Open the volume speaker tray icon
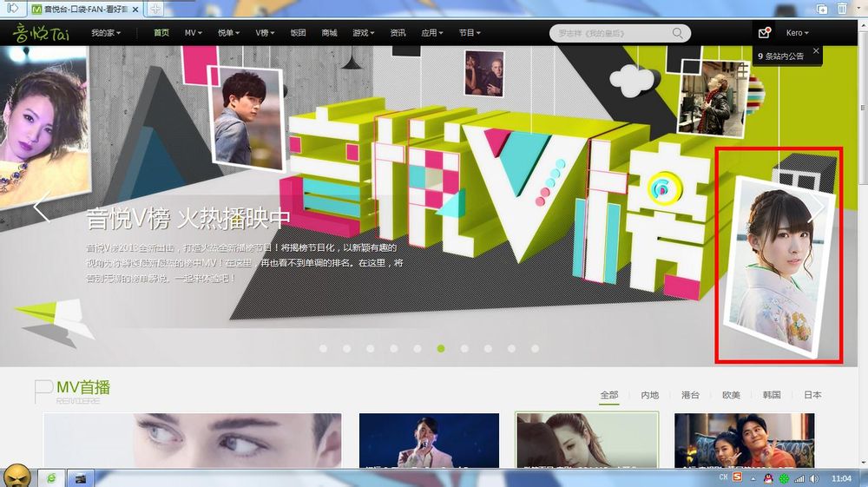Screen dimensions: 868x487 pos(814,478)
